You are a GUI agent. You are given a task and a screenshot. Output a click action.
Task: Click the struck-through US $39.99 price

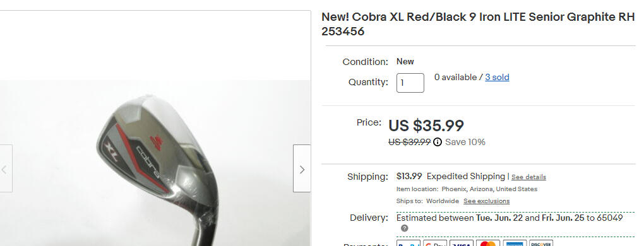tap(410, 143)
